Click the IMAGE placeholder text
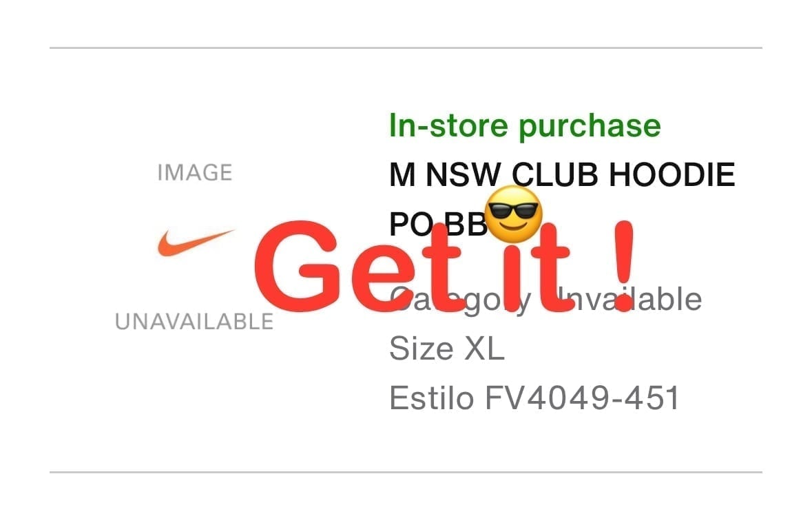 [x=195, y=173]
